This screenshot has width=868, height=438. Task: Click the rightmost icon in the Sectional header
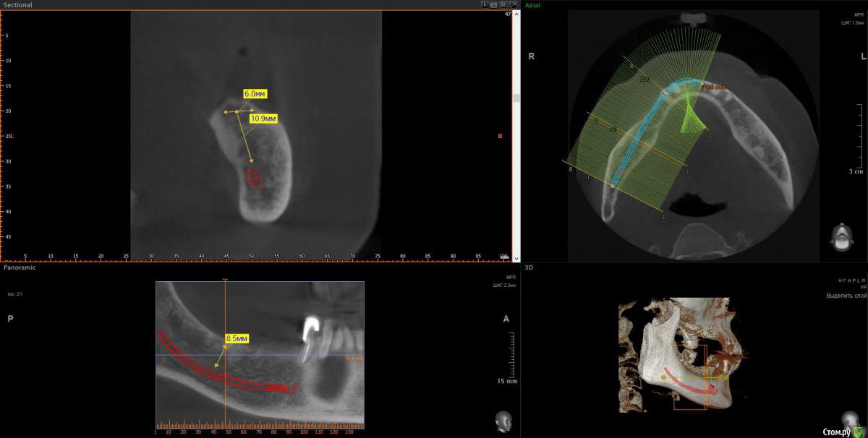[x=512, y=4]
